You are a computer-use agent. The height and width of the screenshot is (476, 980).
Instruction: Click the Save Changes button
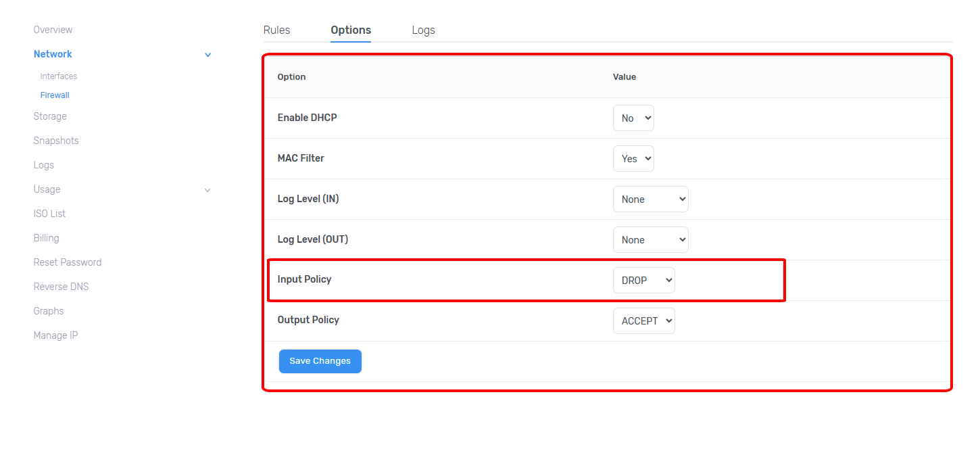pyautogui.click(x=320, y=361)
